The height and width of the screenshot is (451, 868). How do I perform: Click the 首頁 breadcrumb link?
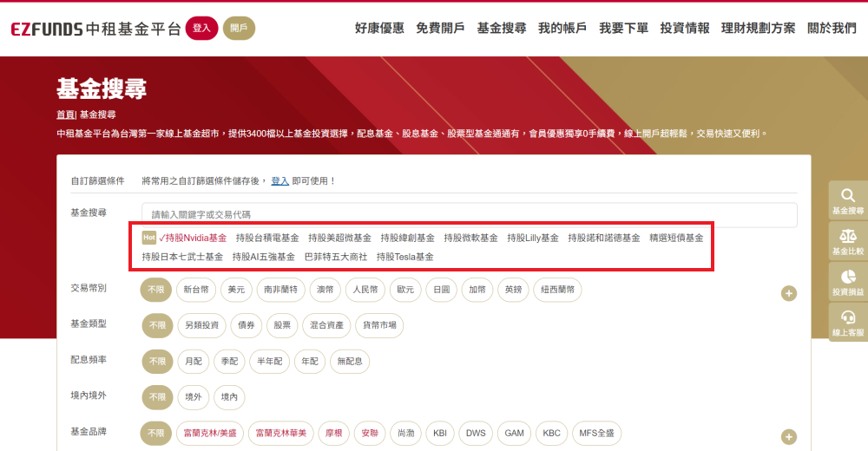(65, 114)
